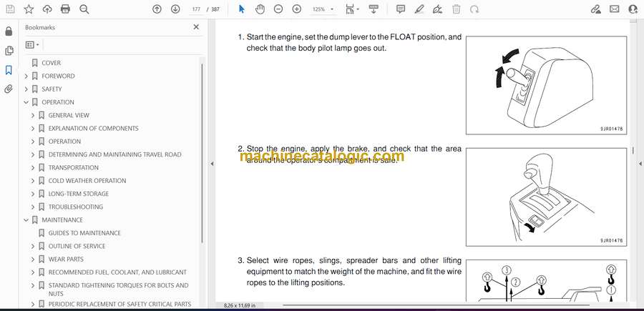Open the lock security panel
Image resolution: width=644 pixels, height=311 pixels.
pyautogui.click(x=9, y=31)
